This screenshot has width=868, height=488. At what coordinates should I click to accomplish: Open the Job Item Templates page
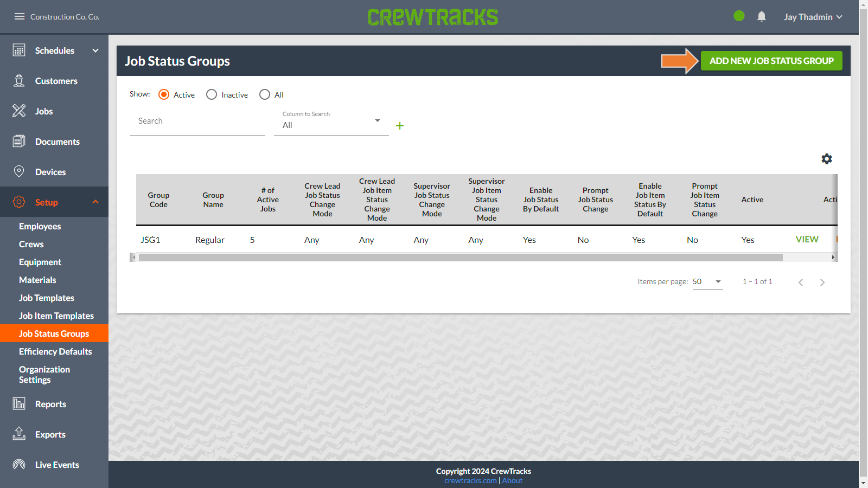point(56,316)
